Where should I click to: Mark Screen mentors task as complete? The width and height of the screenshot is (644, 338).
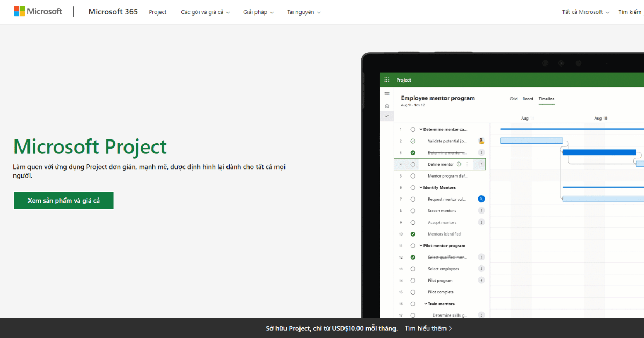pyautogui.click(x=413, y=211)
